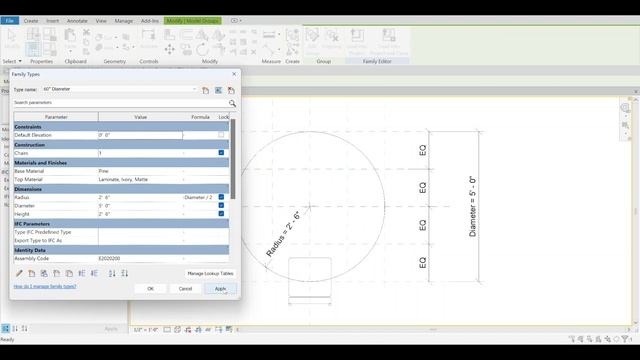This screenshot has height=360, width=640.
Task: Edit the Default Elevation value field
Action: 140,135
